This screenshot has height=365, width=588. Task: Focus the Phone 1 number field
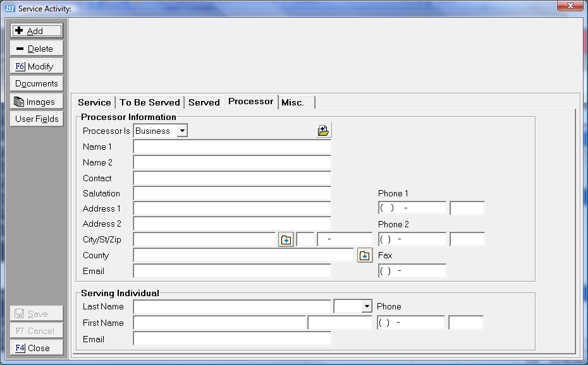pos(412,208)
